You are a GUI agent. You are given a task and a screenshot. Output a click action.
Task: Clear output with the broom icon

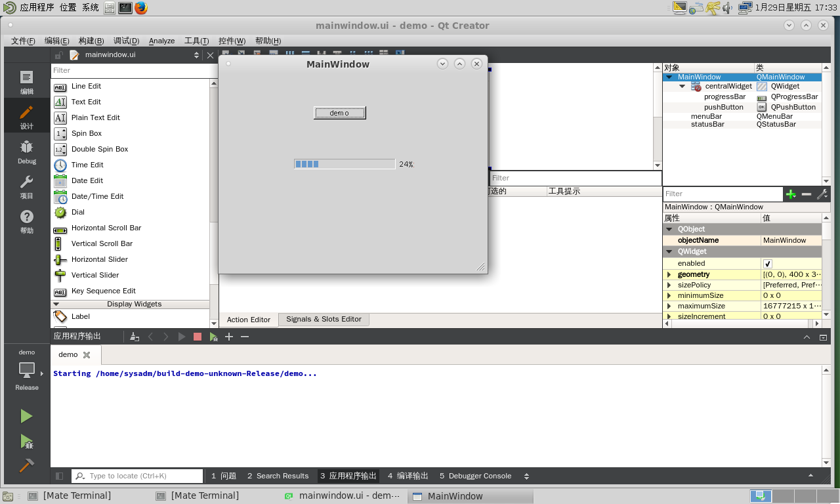point(135,337)
